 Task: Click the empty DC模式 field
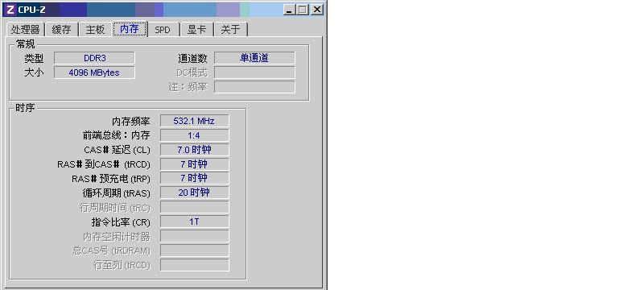(x=254, y=72)
